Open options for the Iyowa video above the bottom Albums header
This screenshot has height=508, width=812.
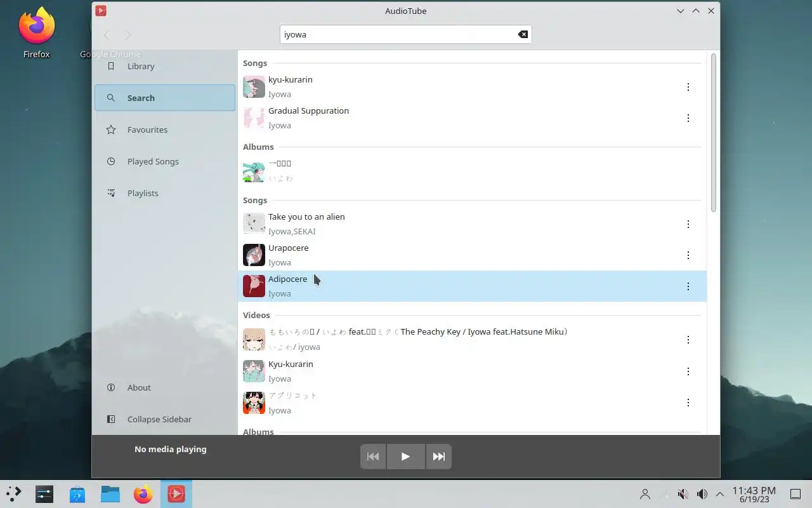pyautogui.click(x=688, y=403)
